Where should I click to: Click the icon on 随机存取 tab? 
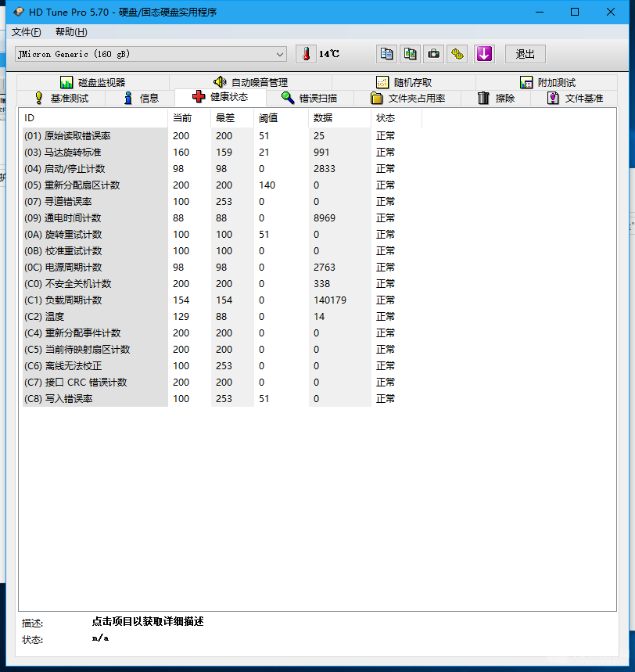(382, 82)
